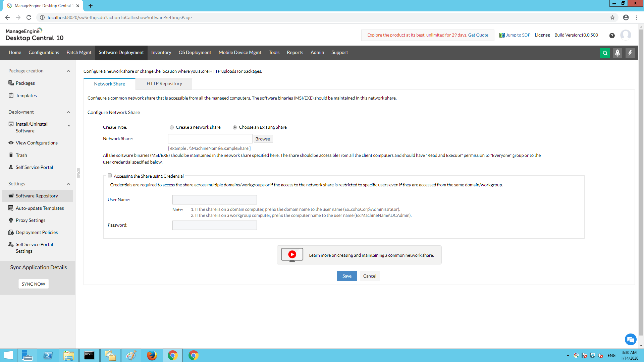Collapse the Package creation section
The image size is (644, 362).
point(68,71)
